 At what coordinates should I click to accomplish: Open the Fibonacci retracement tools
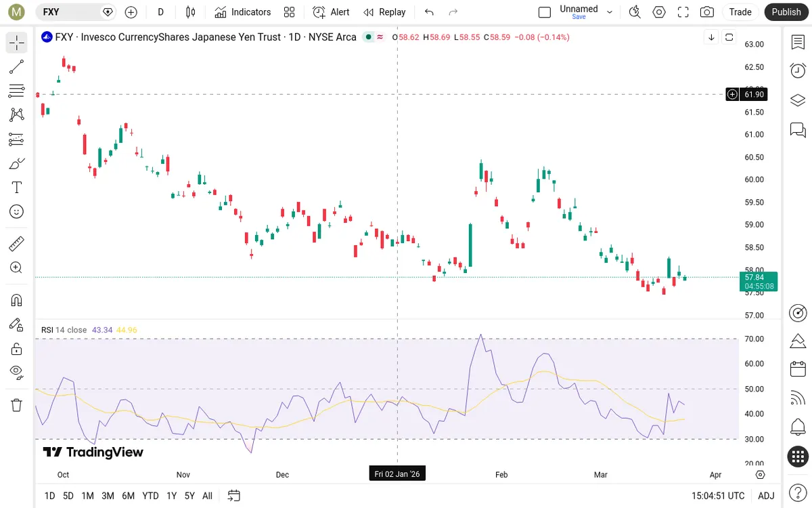(x=17, y=91)
